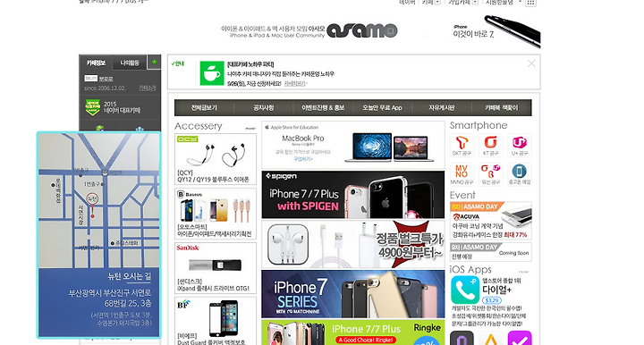644x345 pixels.
Task: Click the 구입하기 link under MacBook Pro
Action: tap(302, 159)
